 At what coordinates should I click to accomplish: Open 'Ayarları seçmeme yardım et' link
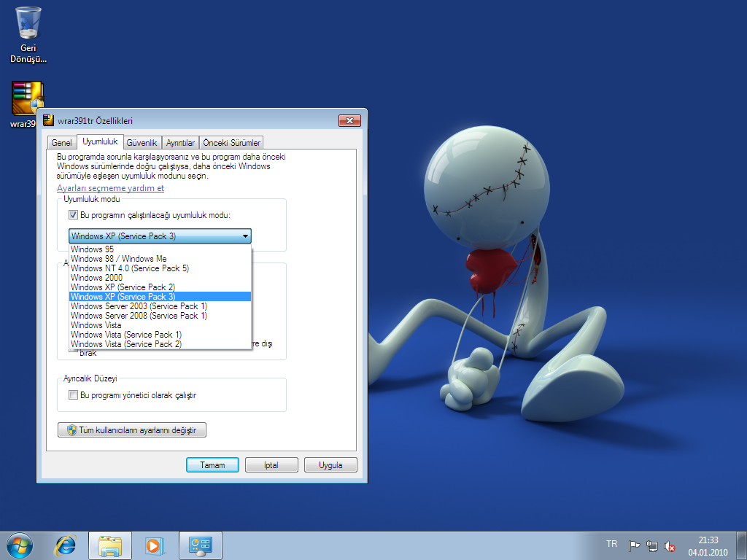[x=111, y=188]
